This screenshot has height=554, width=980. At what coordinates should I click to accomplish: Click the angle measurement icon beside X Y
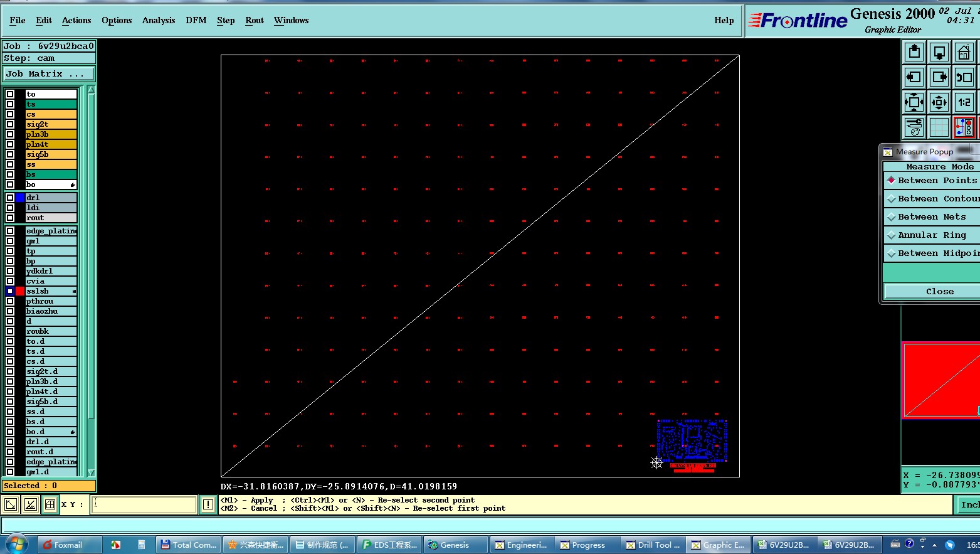[x=31, y=504]
